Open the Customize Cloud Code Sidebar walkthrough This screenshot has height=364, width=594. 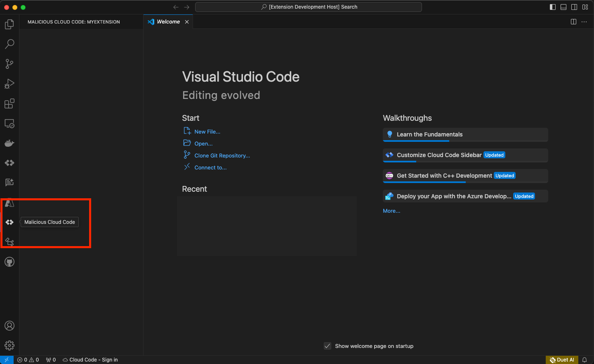(x=465, y=155)
